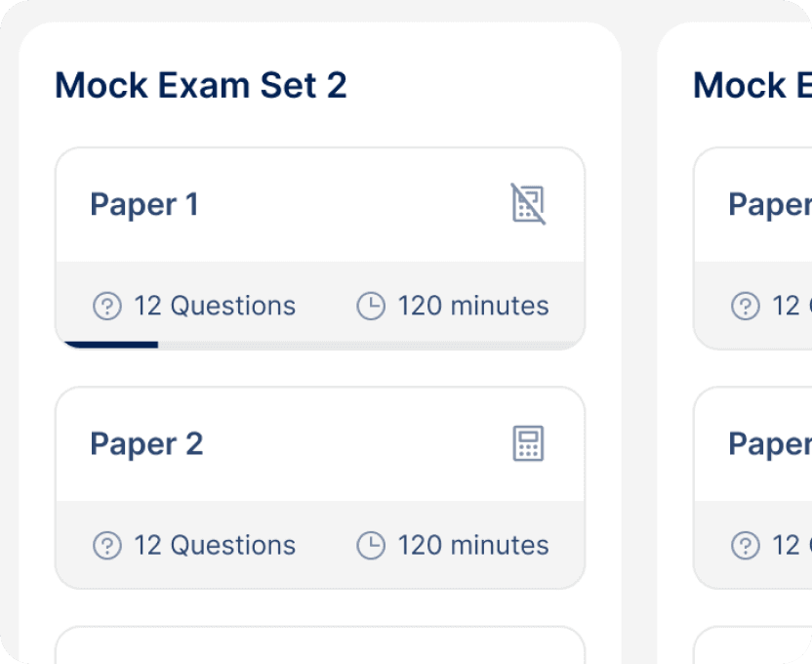Click the clock icon beside 120 minutes on Paper 1
This screenshot has height=664, width=812.
(x=372, y=306)
